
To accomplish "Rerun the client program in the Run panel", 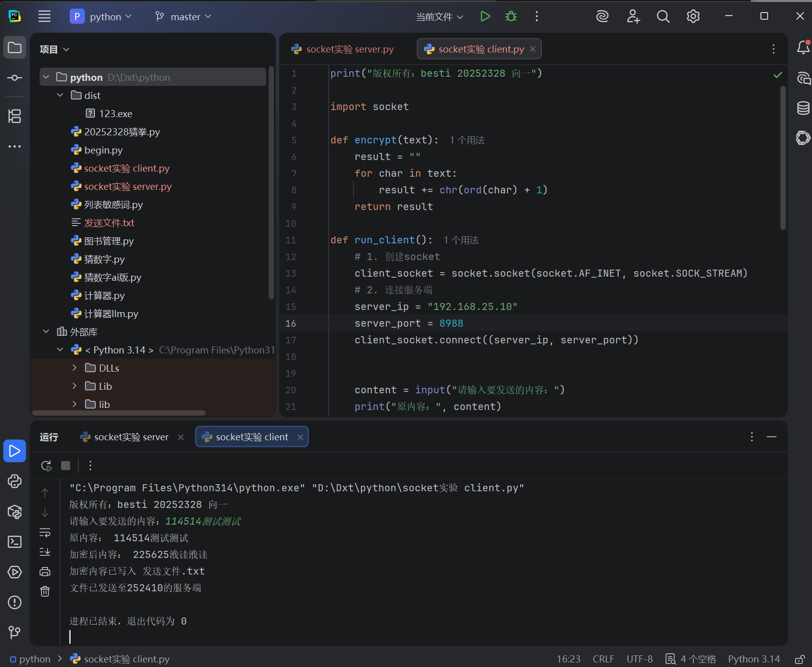I will pyautogui.click(x=46, y=465).
